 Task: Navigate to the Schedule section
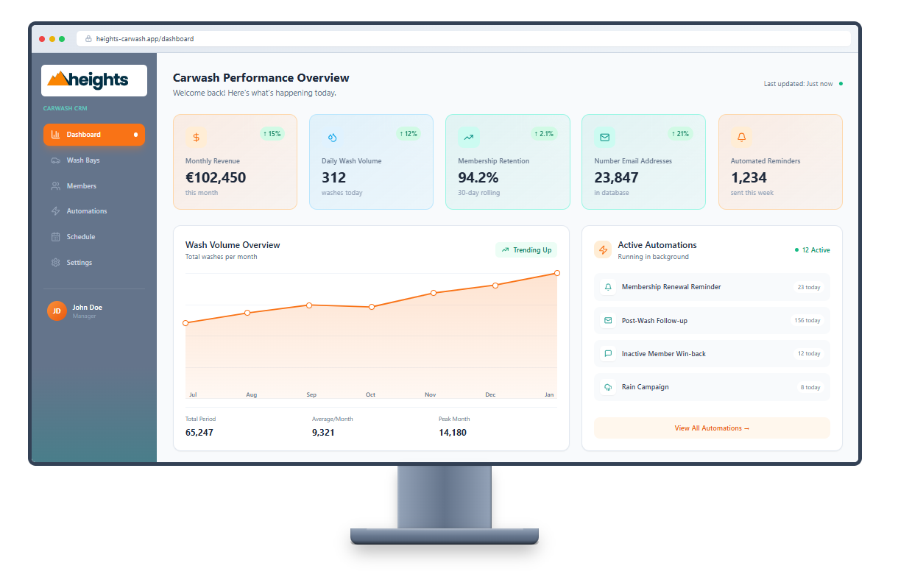pyautogui.click(x=80, y=236)
